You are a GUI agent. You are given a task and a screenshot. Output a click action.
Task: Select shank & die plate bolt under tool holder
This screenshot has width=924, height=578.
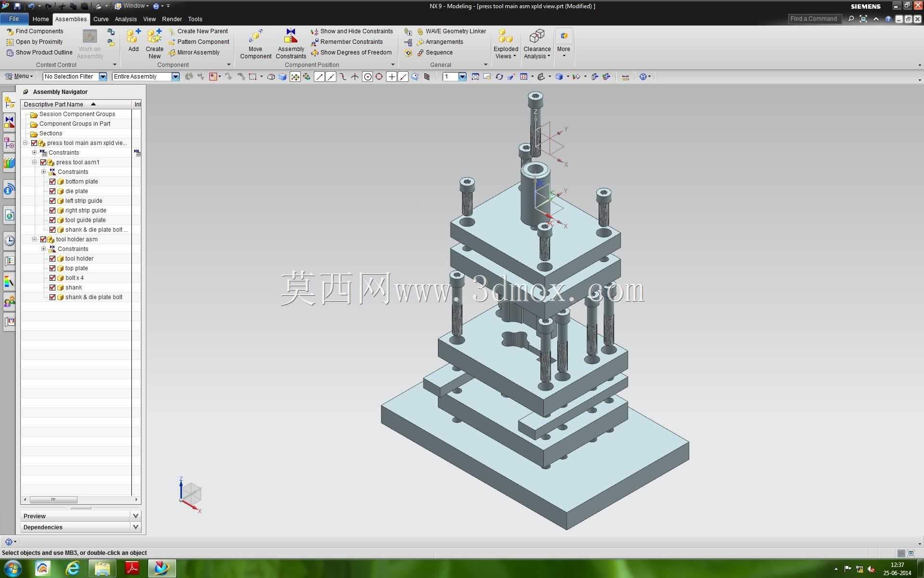[94, 297]
